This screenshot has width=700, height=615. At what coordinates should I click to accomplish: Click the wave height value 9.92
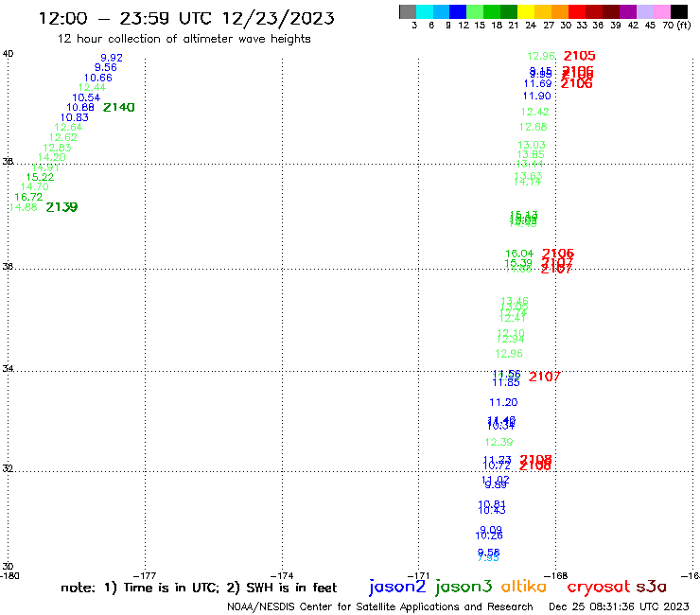point(112,58)
